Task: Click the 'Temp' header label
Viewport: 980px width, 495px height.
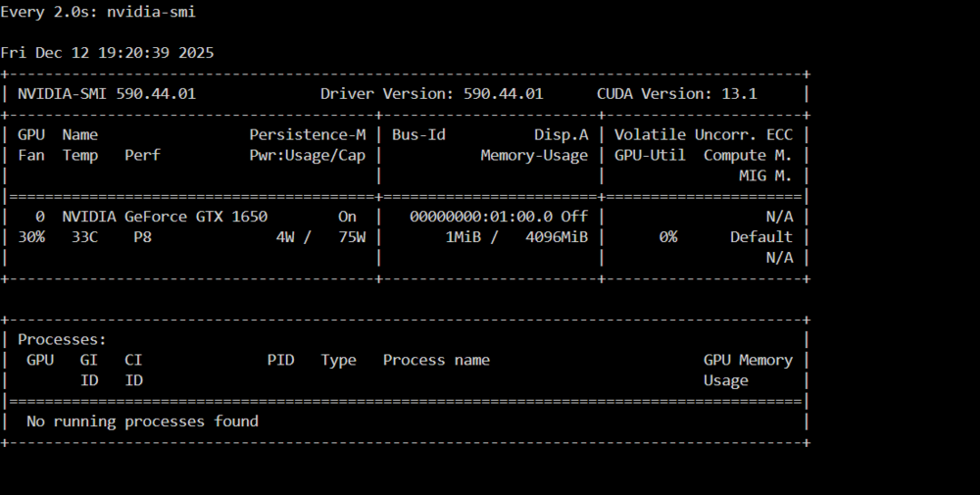Action: click(80, 156)
